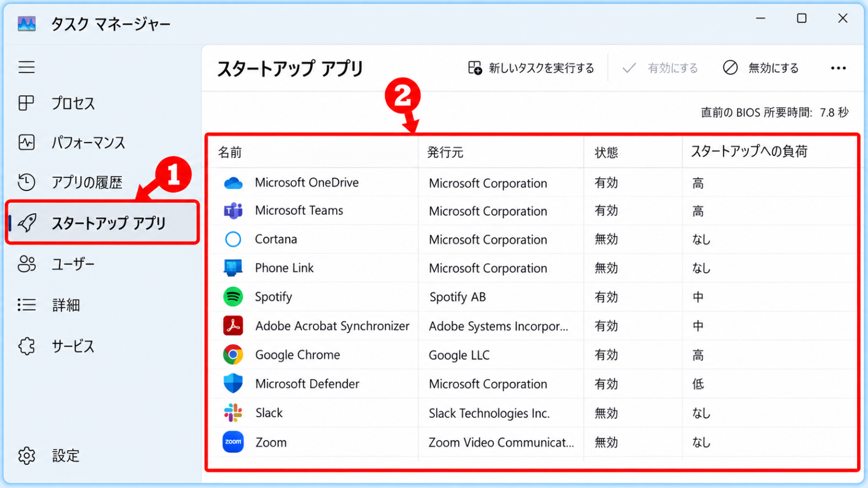The image size is (868, 488).
Task: Click the Spotify icon
Action: tap(233, 297)
